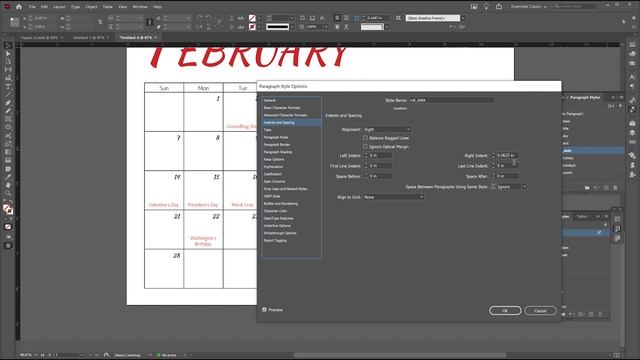The width and height of the screenshot is (640, 360).
Task: Switch to the Untitled-1 document tab
Action: 89,38
